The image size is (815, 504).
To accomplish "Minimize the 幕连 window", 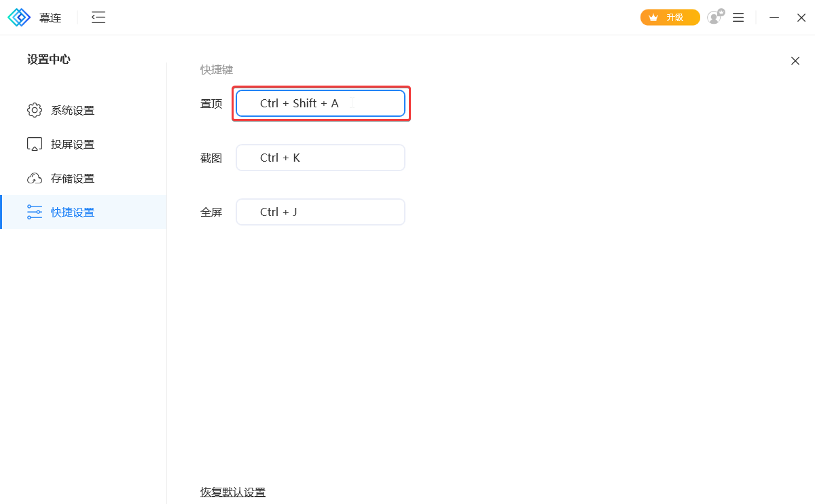I will pyautogui.click(x=774, y=18).
